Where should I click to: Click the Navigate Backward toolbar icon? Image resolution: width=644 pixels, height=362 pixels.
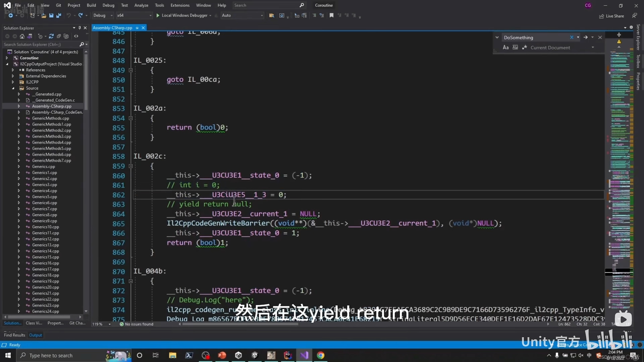(x=11, y=16)
